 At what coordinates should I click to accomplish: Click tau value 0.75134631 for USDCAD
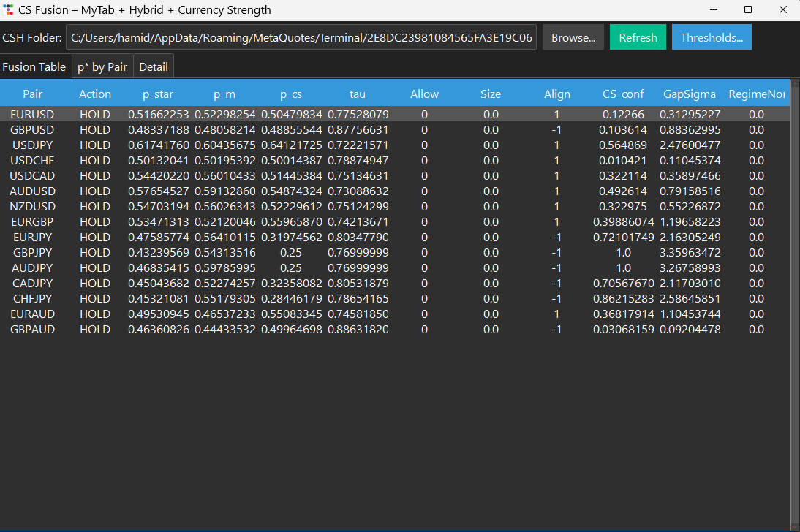tap(358, 175)
